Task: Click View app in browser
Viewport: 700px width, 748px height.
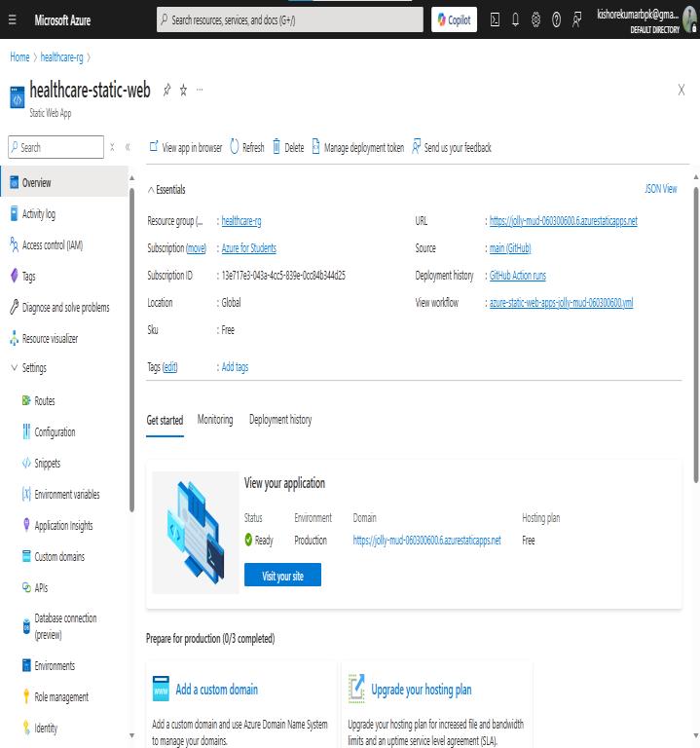Action: coord(186,147)
